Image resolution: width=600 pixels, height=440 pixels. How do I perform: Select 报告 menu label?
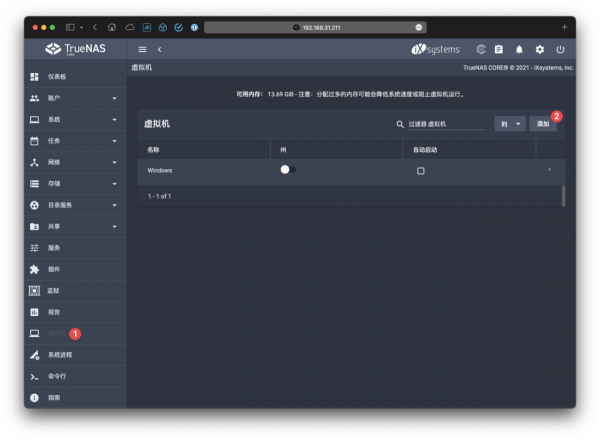54,312
